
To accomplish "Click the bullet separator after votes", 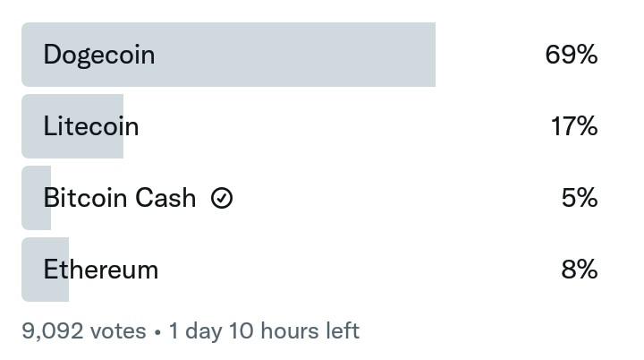I will 157,332.
